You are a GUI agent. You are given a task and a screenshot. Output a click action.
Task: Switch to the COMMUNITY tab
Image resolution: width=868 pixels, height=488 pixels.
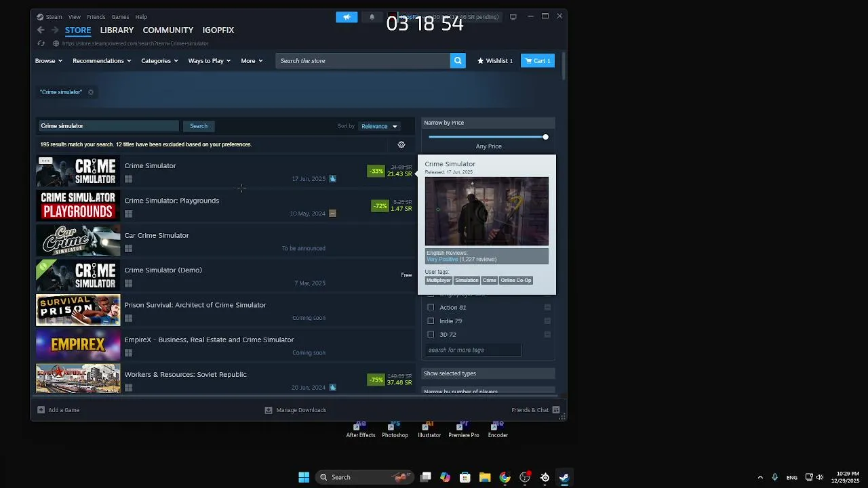pos(168,30)
